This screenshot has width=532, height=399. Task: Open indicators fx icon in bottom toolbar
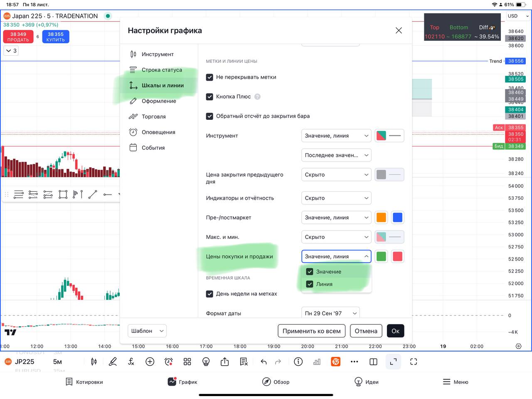(x=131, y=362)
